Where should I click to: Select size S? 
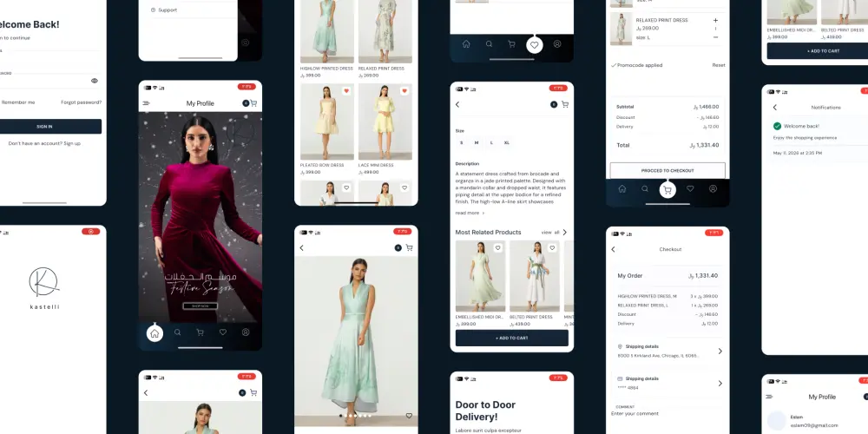[461, 143]
